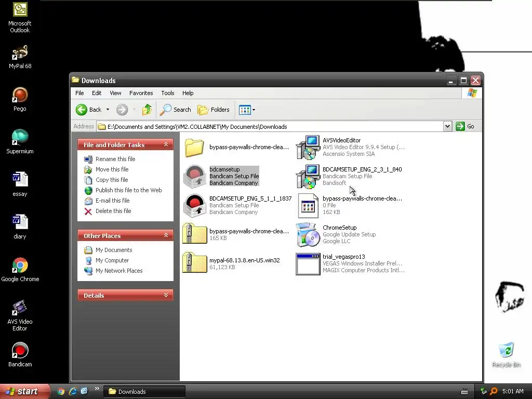Go to My Network Places link
Viewport: 532px width, 399px height.
pyautogui.click(x=119, y=271)
